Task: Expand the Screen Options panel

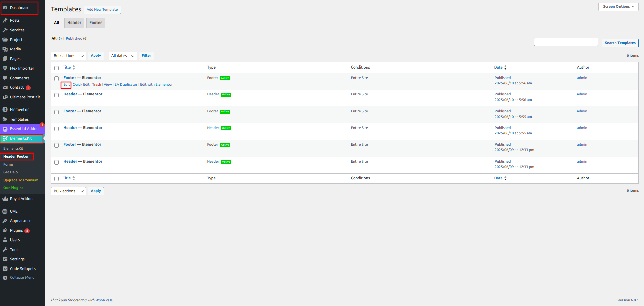Action: point(618,7)
